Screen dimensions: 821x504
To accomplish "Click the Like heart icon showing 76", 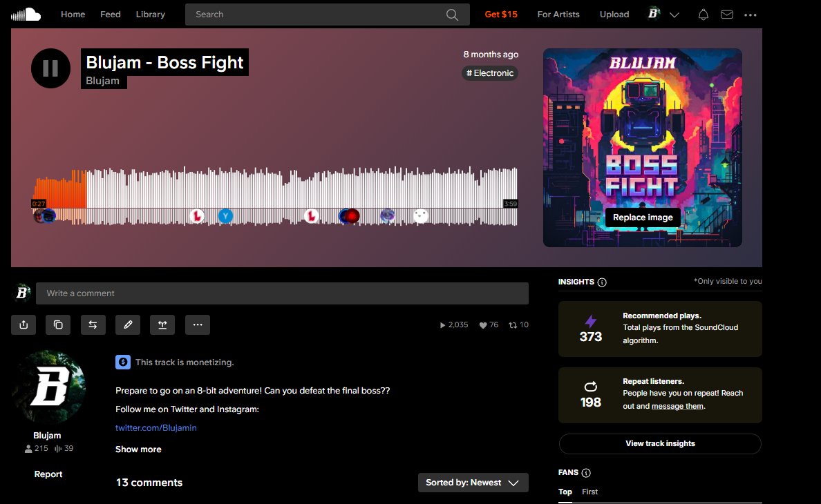I will tap(489, 324).
